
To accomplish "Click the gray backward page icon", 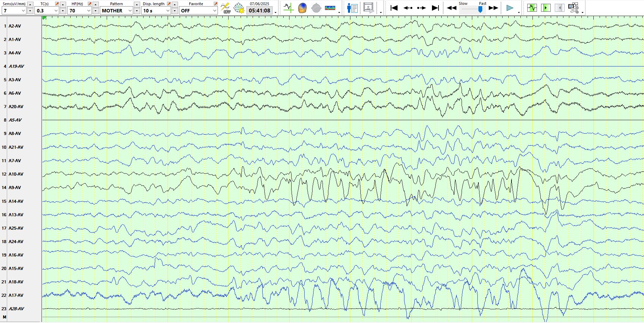I will pos(560,8).
